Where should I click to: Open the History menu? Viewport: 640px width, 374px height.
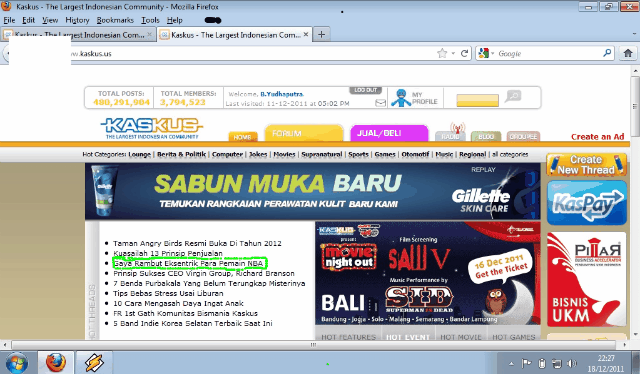(77, 20)
